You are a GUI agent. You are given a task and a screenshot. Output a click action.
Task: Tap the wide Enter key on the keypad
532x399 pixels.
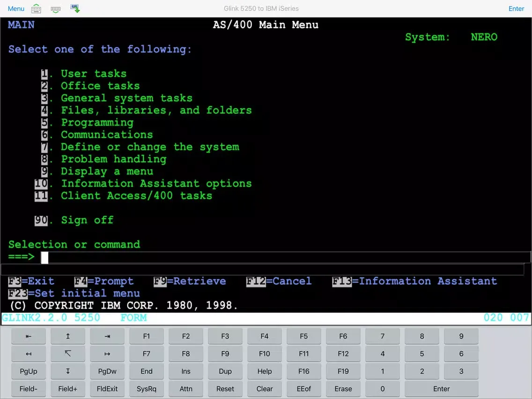pyautogui.click(x=442, y=389)
